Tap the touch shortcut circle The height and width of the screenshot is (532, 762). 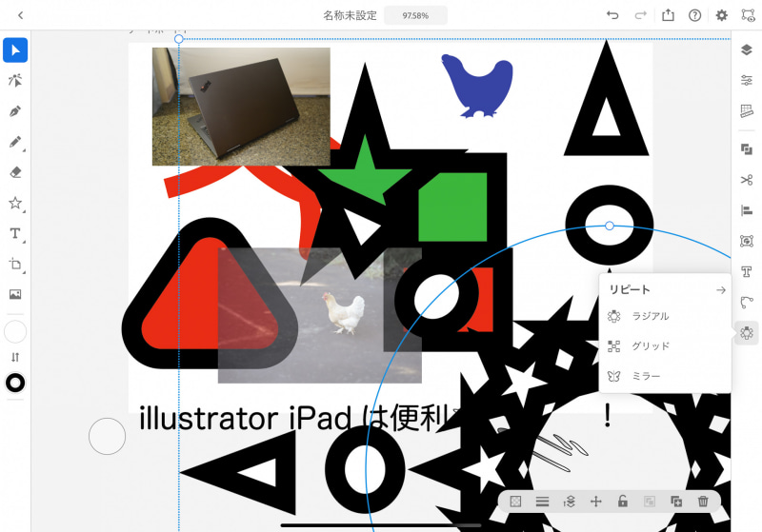[107, 437]
